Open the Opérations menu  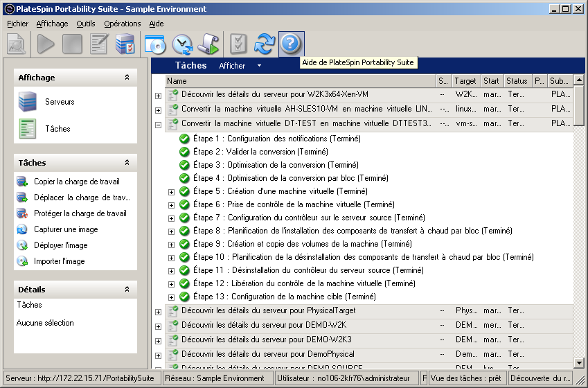tap(122, 24)
